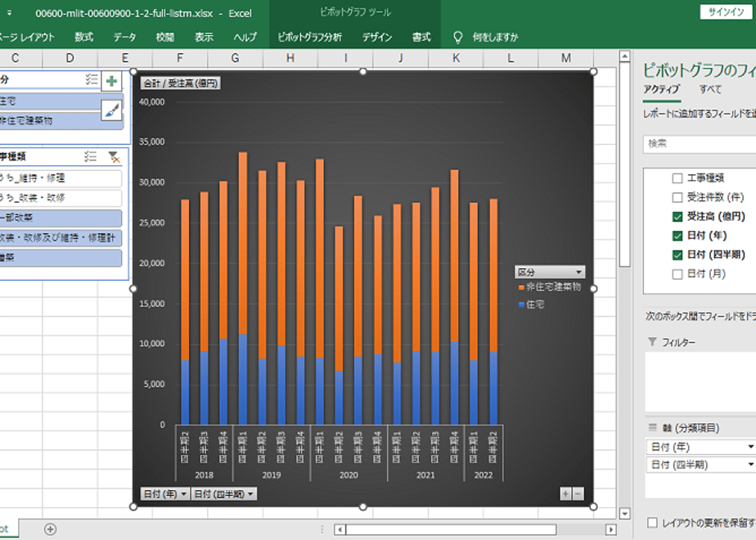Select column F header

180,58
